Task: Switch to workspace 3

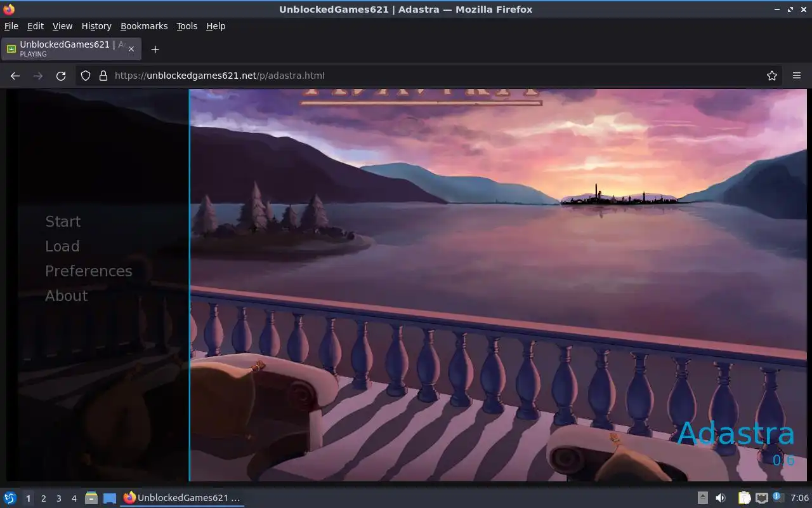Action: (x=59, y=498)
